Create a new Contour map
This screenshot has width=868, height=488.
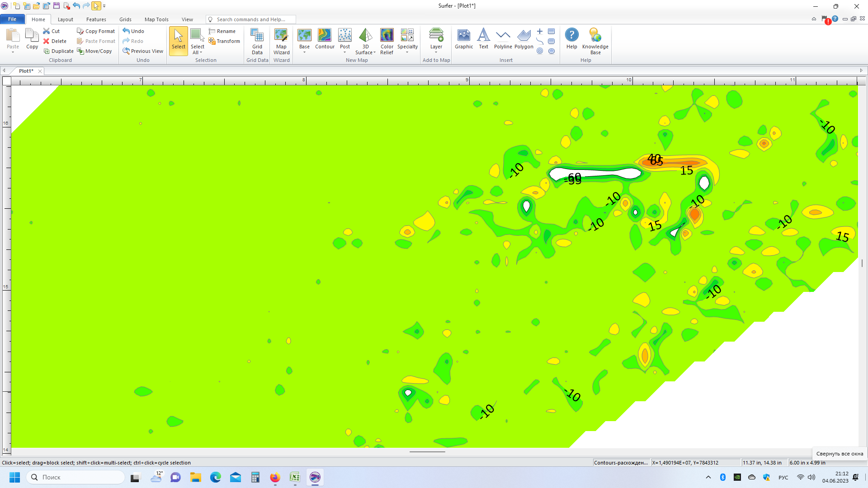(x=325, y=39)
